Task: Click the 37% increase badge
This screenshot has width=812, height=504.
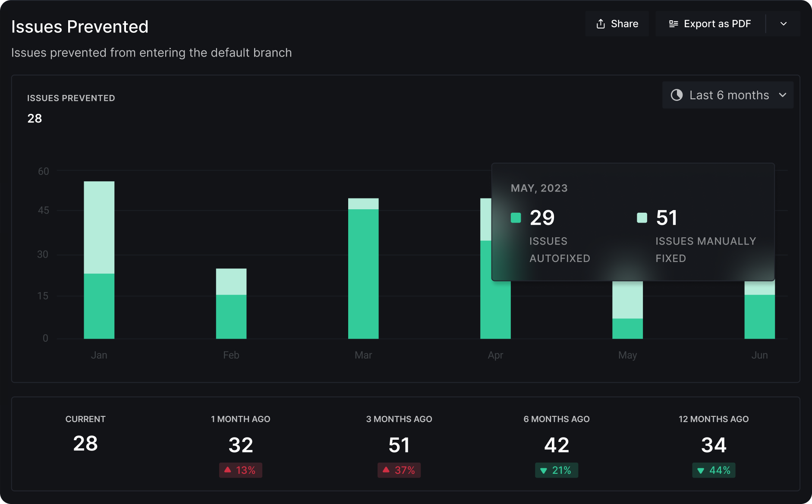Action: pos(399,470)
